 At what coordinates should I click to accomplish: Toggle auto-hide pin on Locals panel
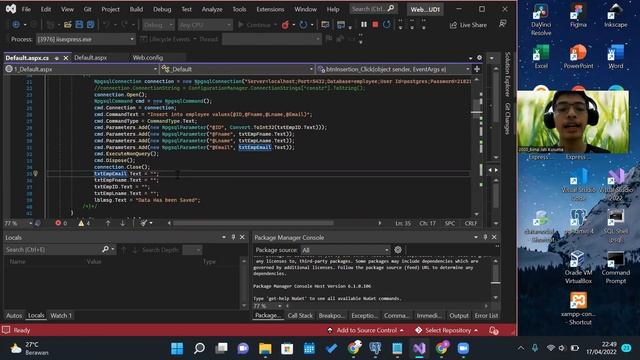coord(233,237)
